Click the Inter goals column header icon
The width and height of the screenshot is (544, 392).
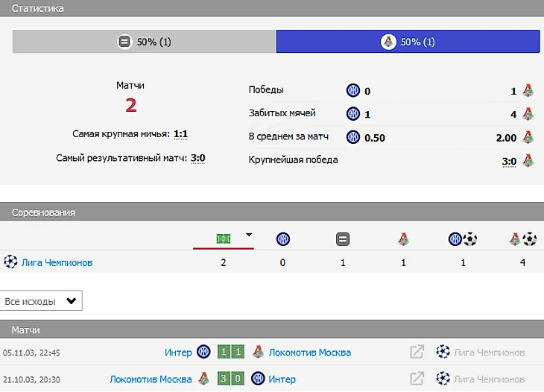[462, 239]
